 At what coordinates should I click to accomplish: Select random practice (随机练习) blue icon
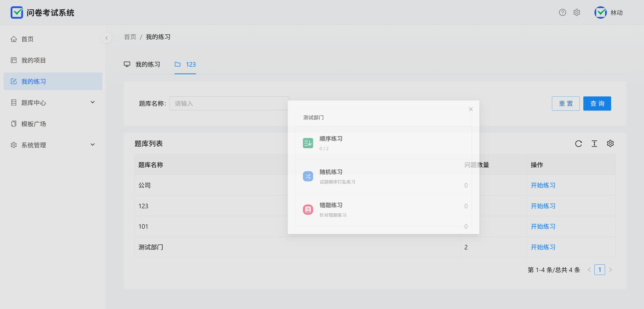[x=308, y=176]
